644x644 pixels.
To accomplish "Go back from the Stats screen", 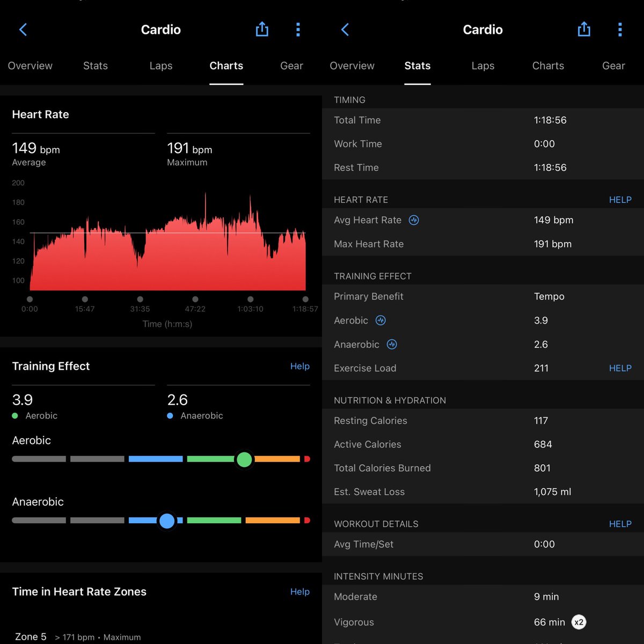I will click(345, 30).
